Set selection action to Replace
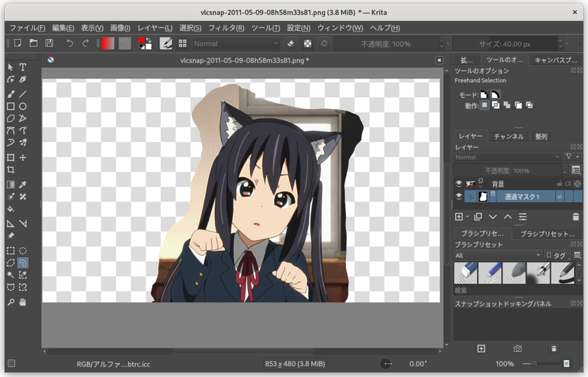Image resolution: width=588 pixels, height=377 pixels. [485, 105]
